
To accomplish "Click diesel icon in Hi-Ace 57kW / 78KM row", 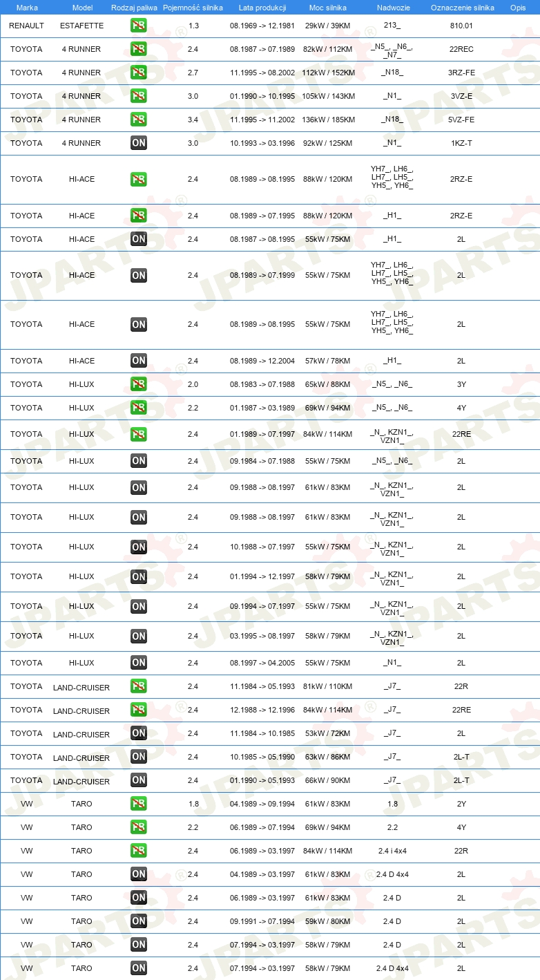I will point(139,361).
